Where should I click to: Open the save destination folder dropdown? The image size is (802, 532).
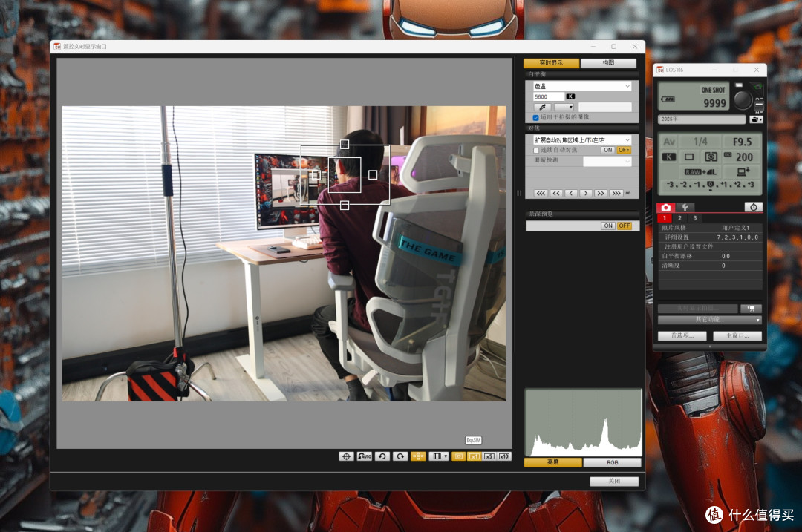pyautogui.click(x=756, y=119)
